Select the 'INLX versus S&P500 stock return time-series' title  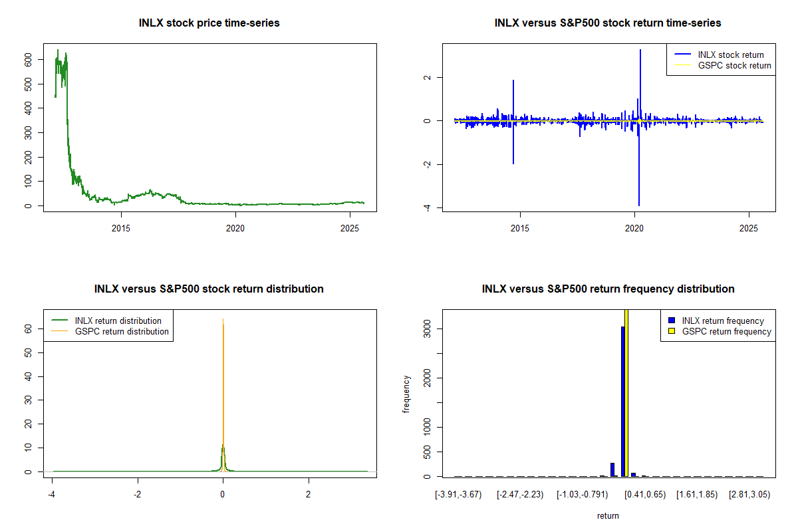point(608,23)
